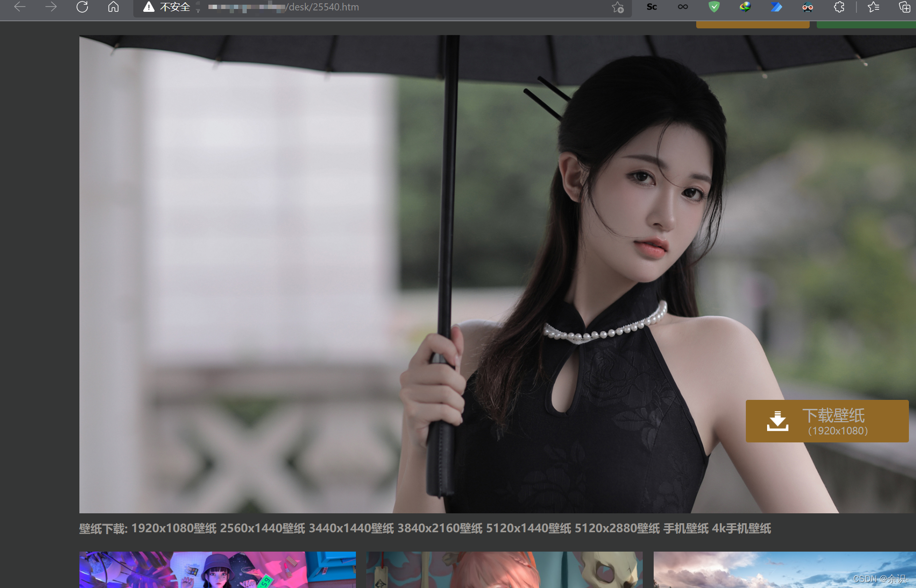Image resolution: width=916 pixels, height=588 pixels.
Task: Open the 2560x1440壁纸 link
Action: click(262, 528)
